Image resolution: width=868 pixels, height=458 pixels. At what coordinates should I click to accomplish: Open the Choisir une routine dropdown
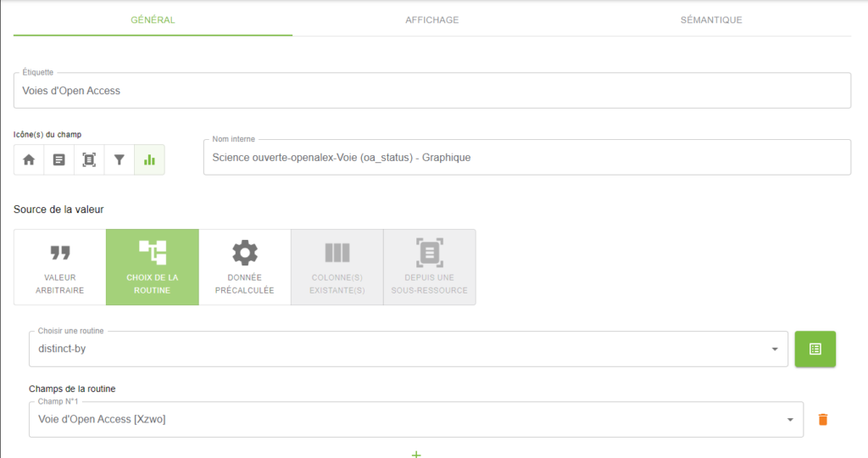[409, 349]
